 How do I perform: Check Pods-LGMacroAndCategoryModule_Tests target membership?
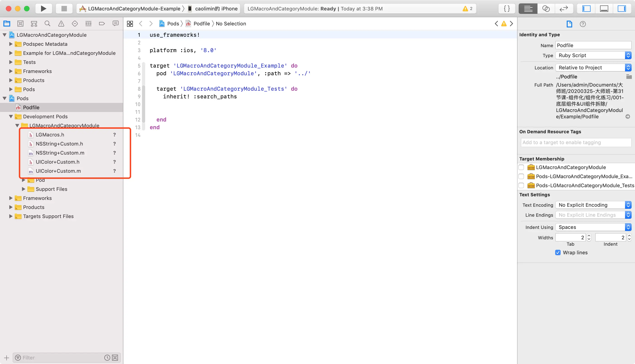(521, 185)
